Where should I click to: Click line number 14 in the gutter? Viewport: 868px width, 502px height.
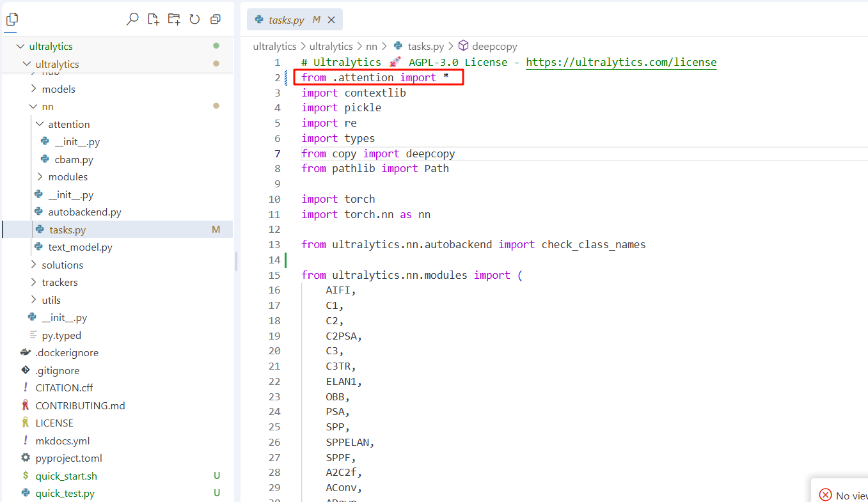click(274, 260)
